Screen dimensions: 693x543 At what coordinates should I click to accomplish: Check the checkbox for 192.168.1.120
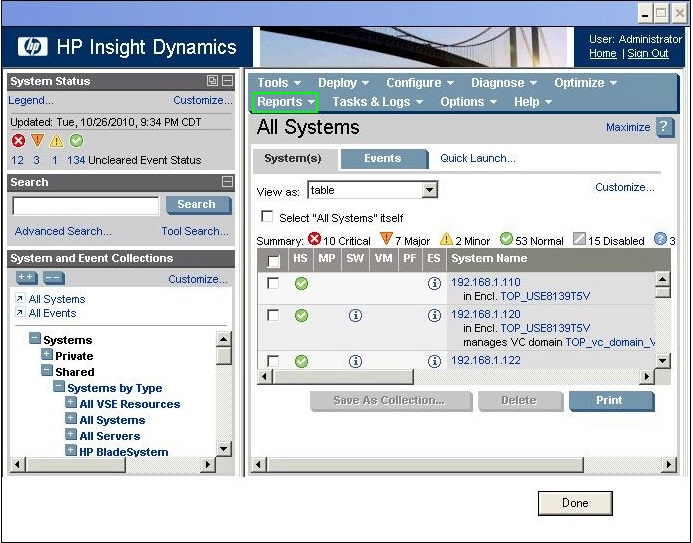pos(273,315)
